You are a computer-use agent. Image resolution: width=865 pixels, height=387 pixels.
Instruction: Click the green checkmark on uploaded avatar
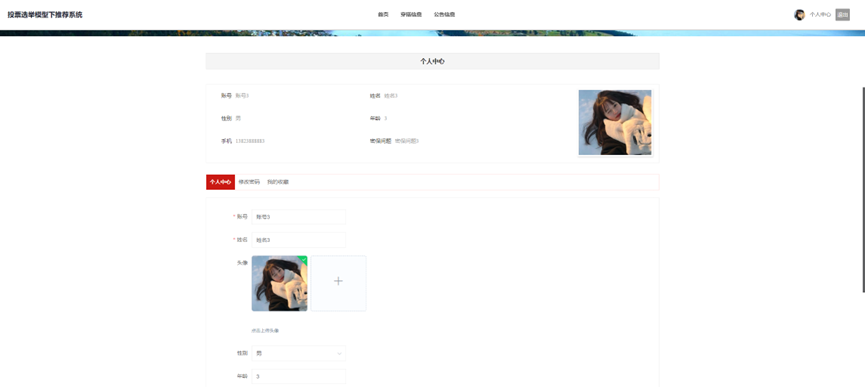click(303, 259)
